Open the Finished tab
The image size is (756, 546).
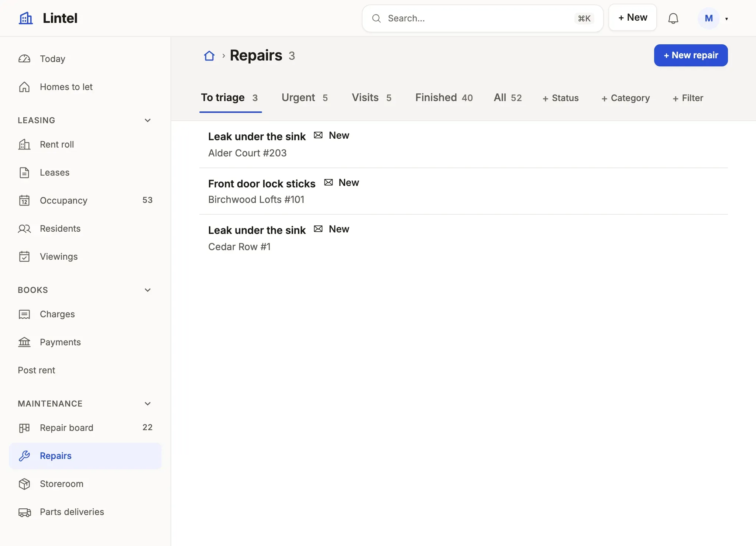pos(444,98)
